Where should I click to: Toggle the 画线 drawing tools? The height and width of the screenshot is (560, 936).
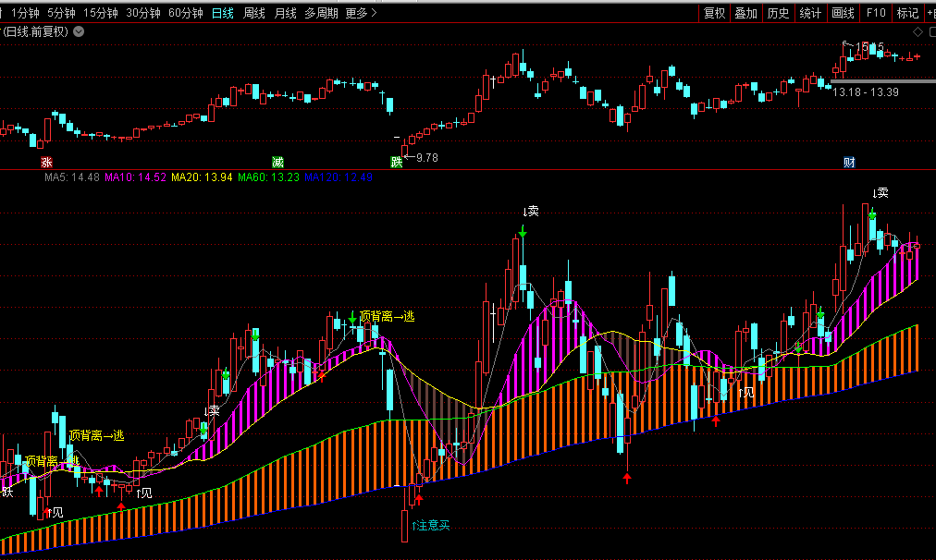click(x=843, y=13)
